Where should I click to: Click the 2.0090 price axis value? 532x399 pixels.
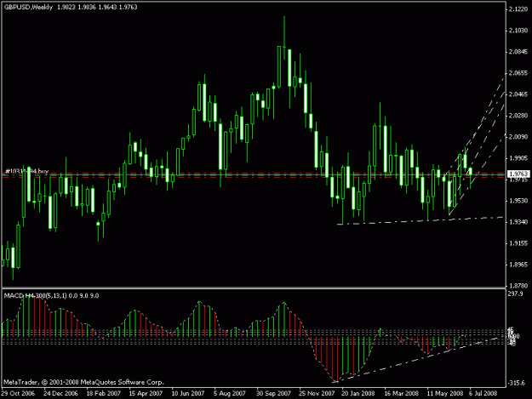(518, 137)
